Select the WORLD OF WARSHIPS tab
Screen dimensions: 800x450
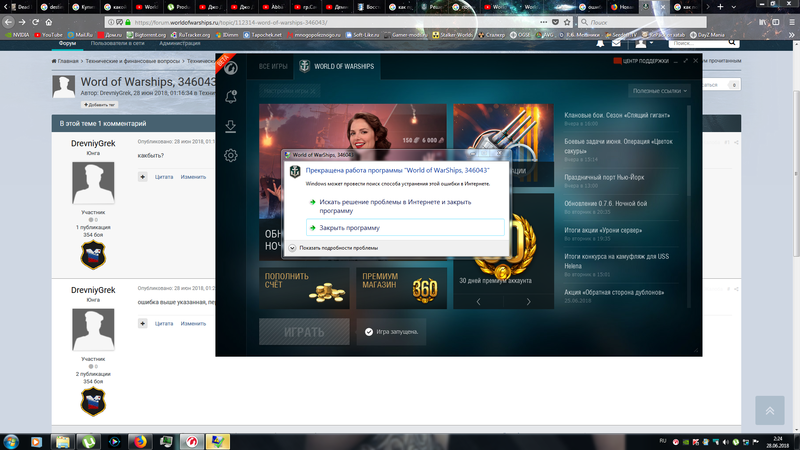pos(337,66)
